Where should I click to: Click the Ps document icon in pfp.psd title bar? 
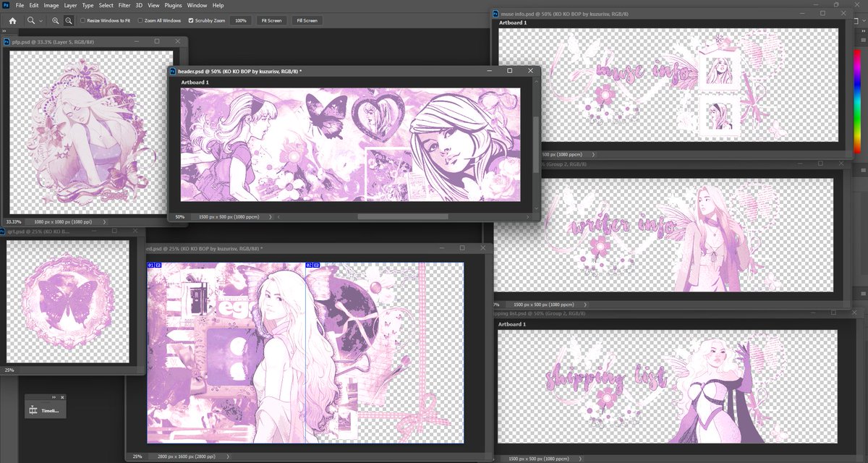tap(7, 42)
